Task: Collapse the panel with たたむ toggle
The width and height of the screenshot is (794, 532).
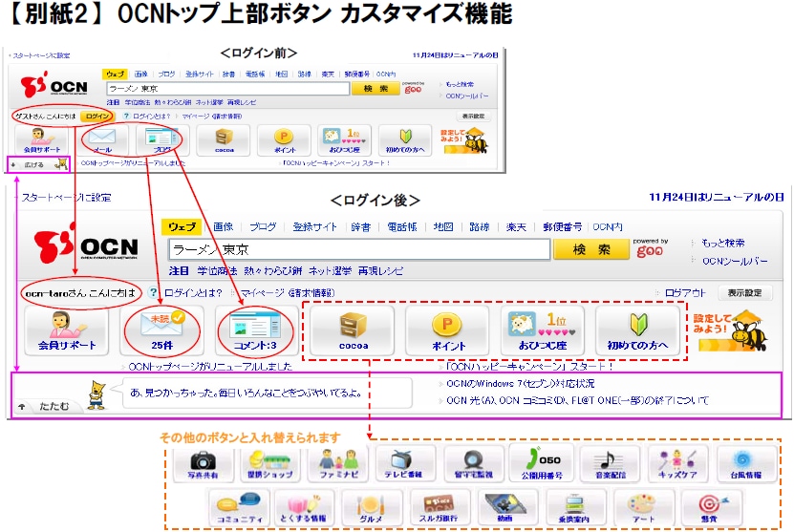Action: [x=45, y=406]
